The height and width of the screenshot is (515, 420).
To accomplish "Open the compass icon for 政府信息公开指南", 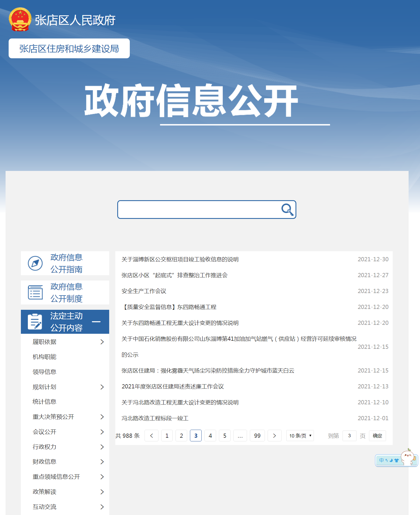I will pos(35,263).
